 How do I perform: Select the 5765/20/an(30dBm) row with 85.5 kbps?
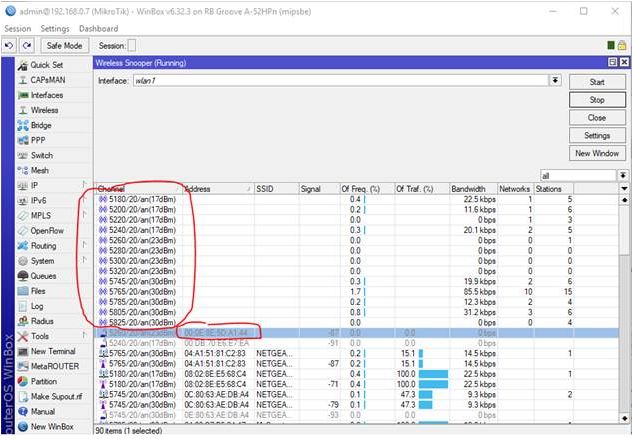click(356, 292)
